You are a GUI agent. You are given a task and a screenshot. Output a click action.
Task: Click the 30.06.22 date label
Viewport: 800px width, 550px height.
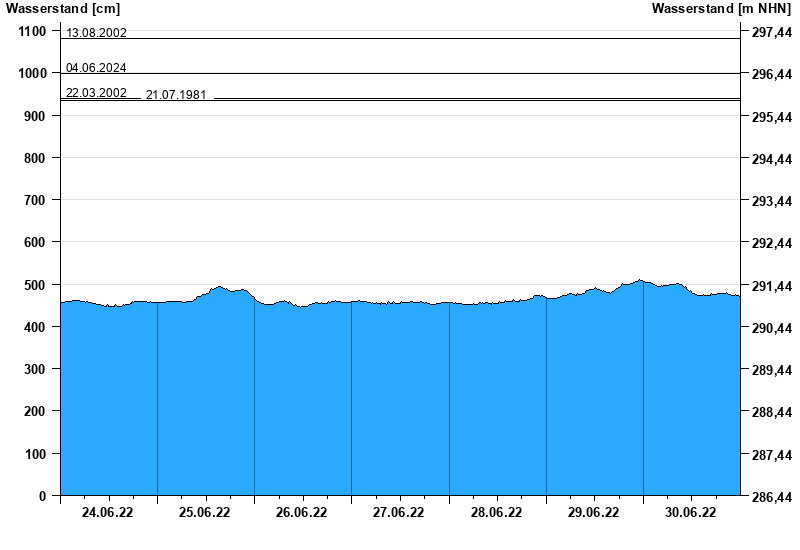[690, 513]
